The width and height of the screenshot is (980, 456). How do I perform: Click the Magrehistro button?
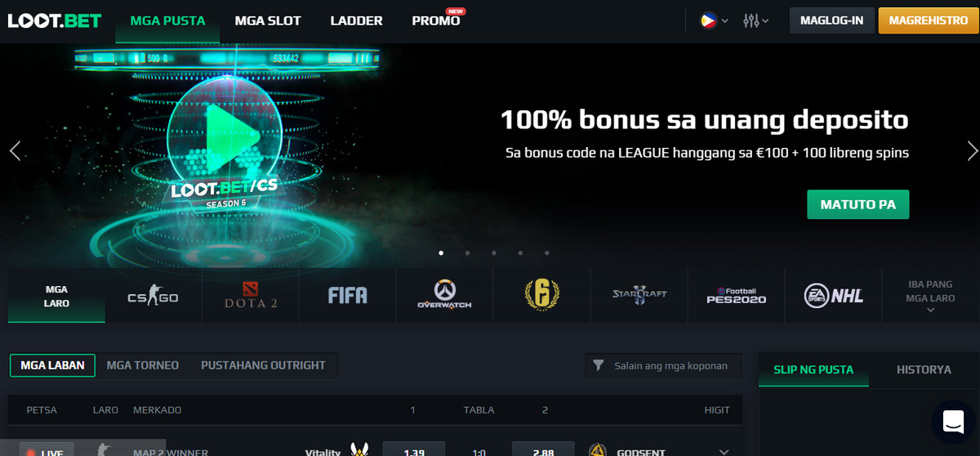[928, 20]
